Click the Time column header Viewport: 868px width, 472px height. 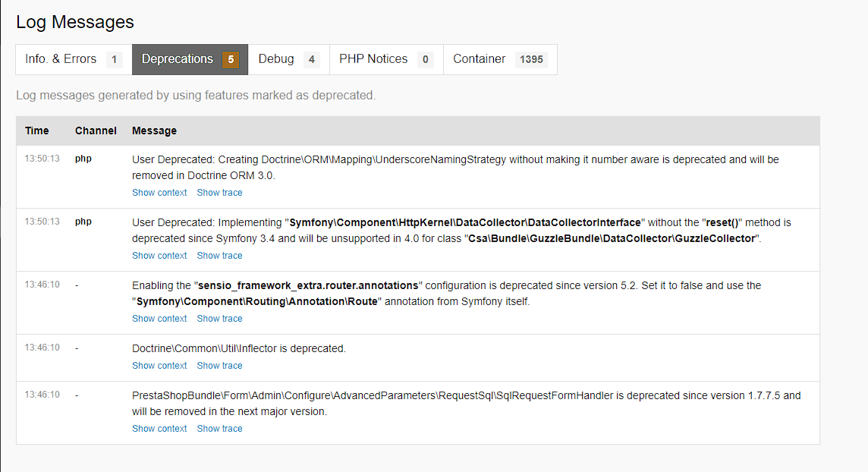[x=36, y=131]
